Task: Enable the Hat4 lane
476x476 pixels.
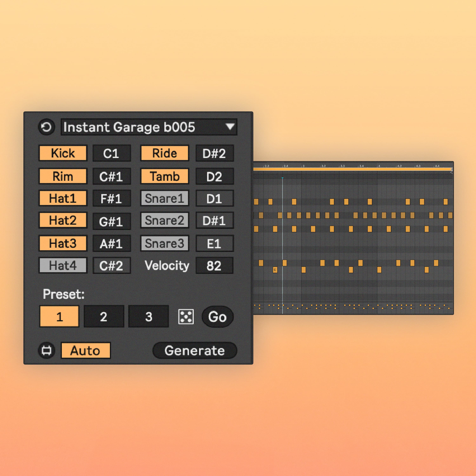Action: 63,265
